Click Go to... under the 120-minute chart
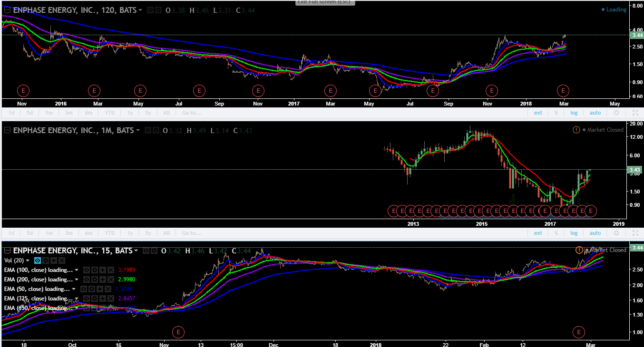The image size is (644, 347). 191,113
